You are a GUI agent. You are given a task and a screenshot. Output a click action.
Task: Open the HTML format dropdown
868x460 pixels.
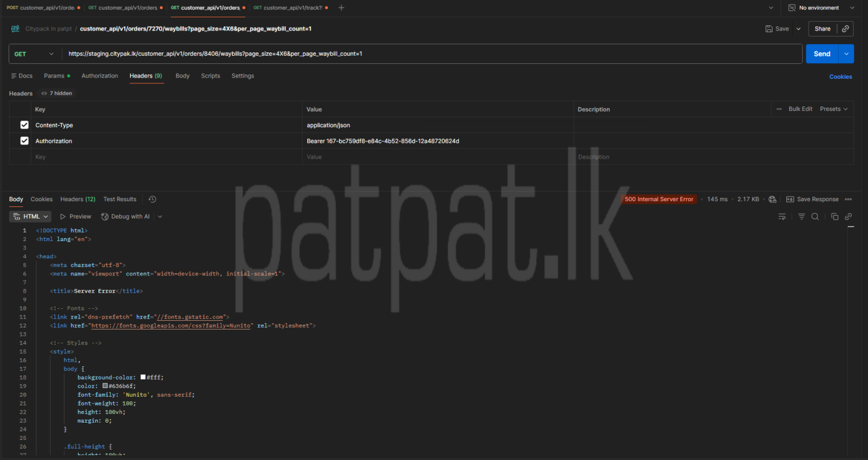(30, 217)
